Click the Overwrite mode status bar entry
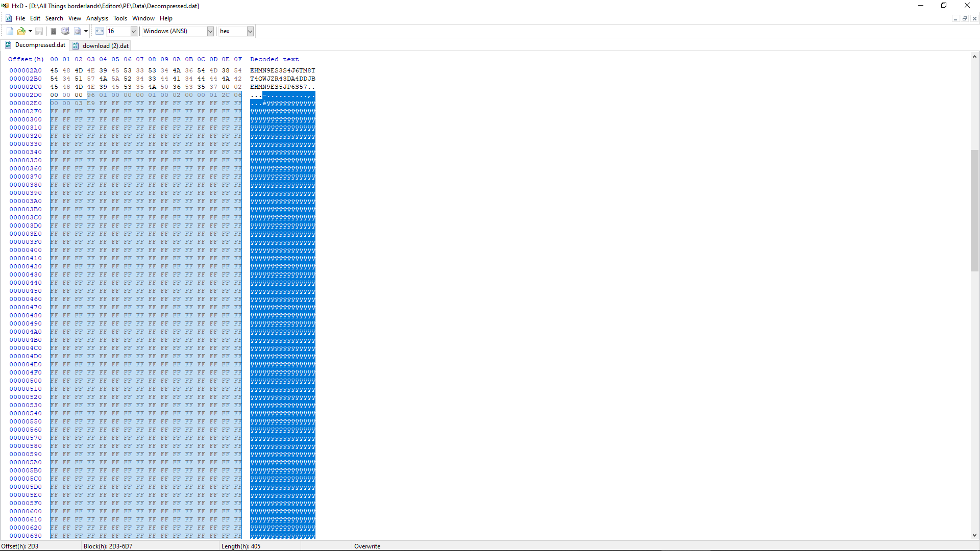 tap(367, 546)
